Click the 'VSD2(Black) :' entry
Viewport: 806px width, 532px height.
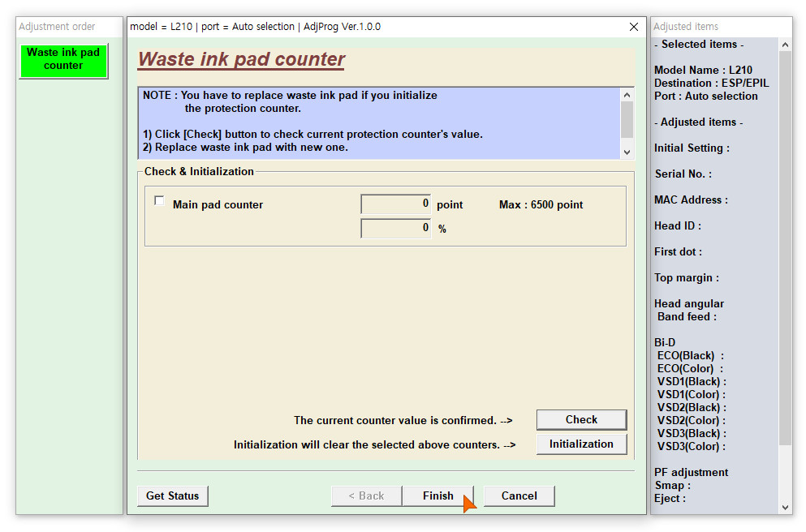(692, 408)
